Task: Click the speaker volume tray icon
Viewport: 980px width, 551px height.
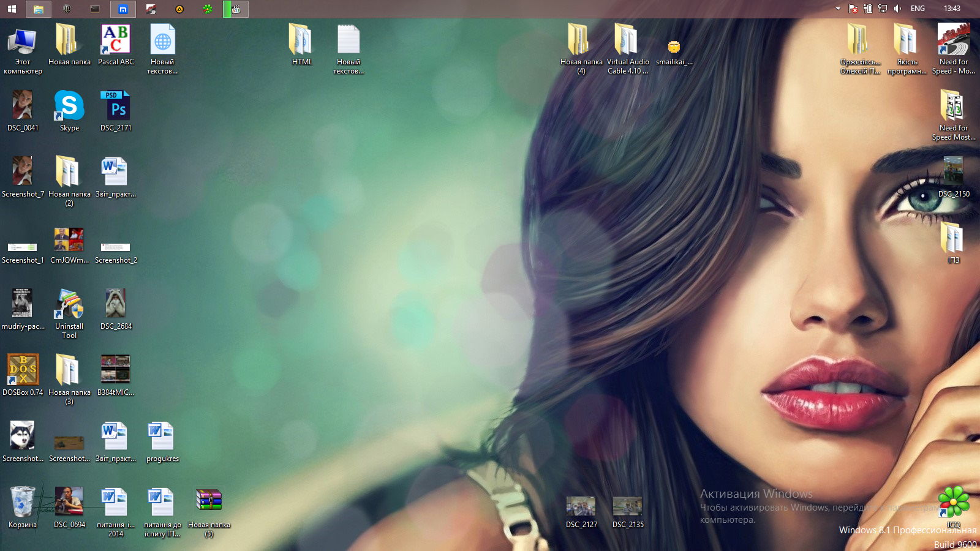Action: point(897,9)
